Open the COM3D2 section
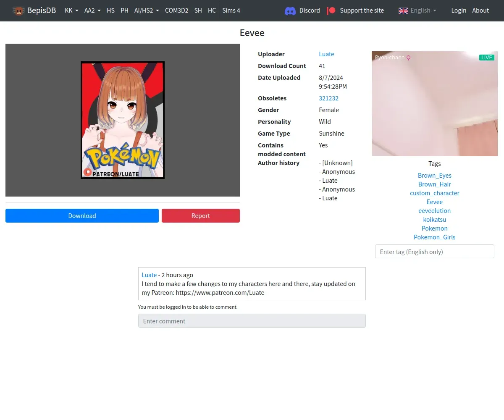504x420 pixels. (x=176, y=10)
